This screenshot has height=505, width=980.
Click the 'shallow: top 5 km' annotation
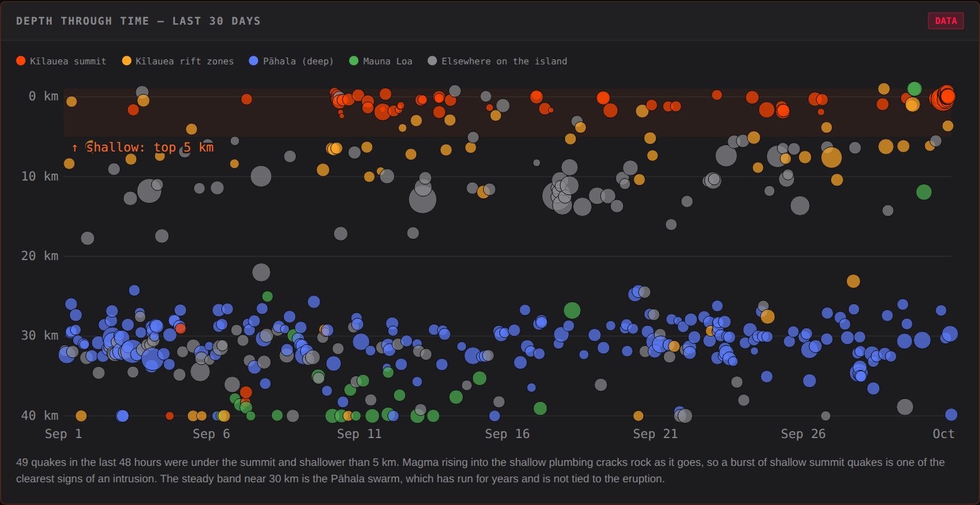coord(143,147)
